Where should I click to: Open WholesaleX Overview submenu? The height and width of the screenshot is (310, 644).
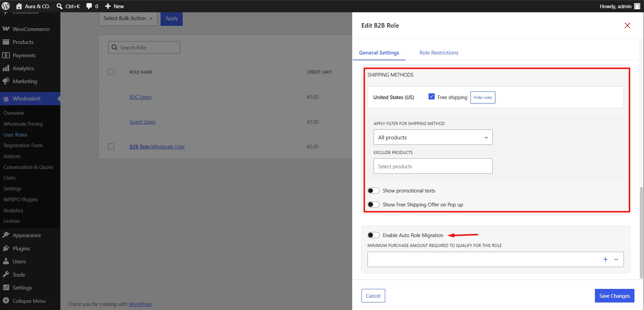[x=14, y=113]
